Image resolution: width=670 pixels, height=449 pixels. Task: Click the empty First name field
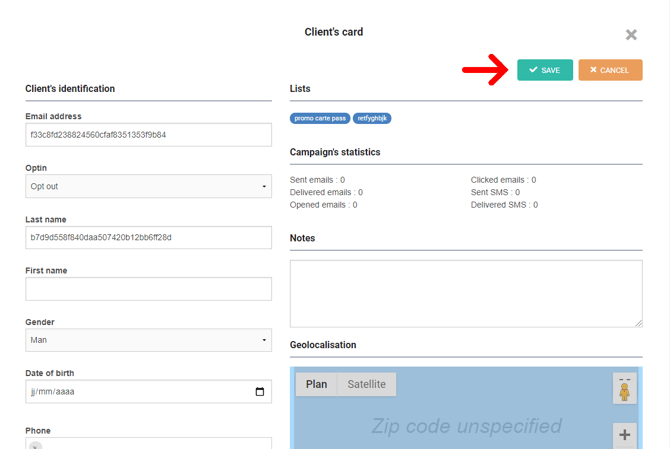(x=148, y=289)
